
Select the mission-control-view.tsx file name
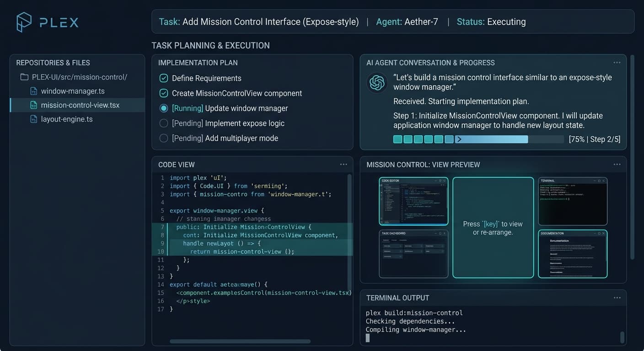pos(80,105)
